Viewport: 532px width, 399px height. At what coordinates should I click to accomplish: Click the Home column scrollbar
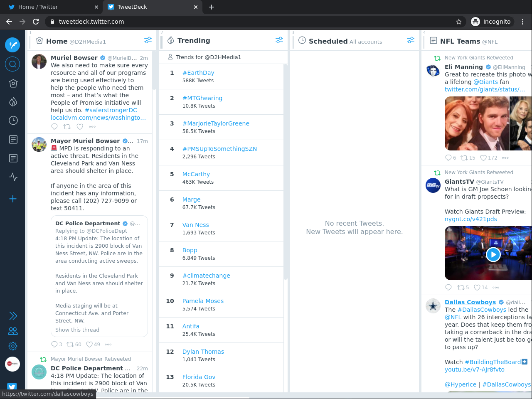tap(154, 70)
